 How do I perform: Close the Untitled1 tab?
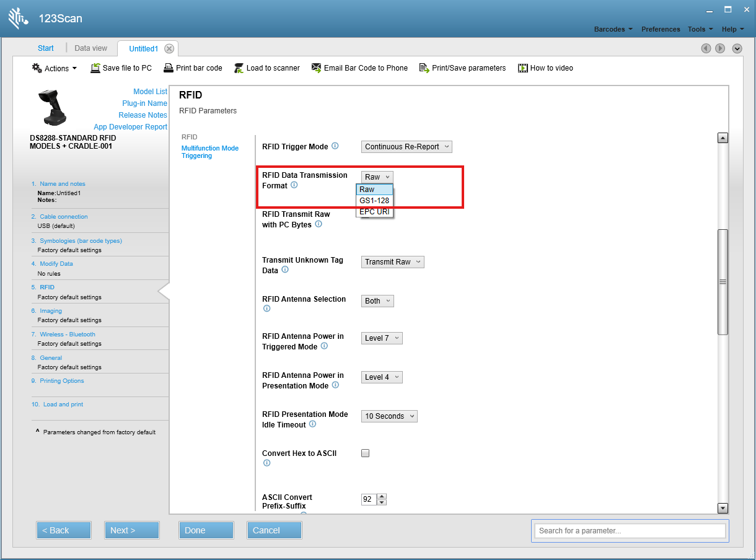(x=169, y=49)
